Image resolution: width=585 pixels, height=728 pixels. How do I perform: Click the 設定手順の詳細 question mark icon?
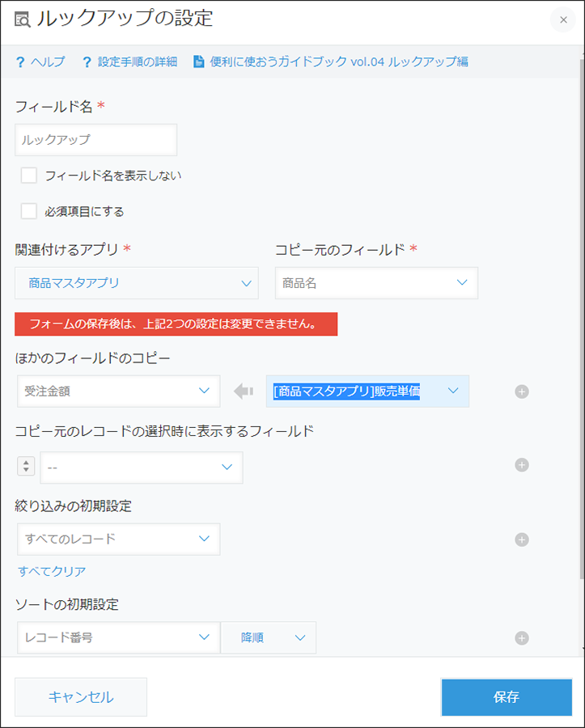(87, 62)
